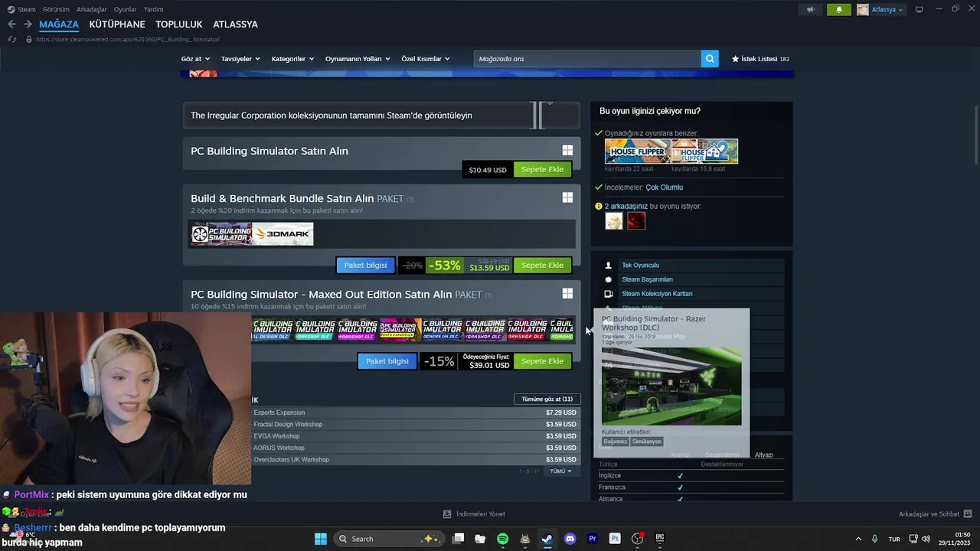Open Photoshop from the taskbar

pyautogui.click(x=614, y=539)
